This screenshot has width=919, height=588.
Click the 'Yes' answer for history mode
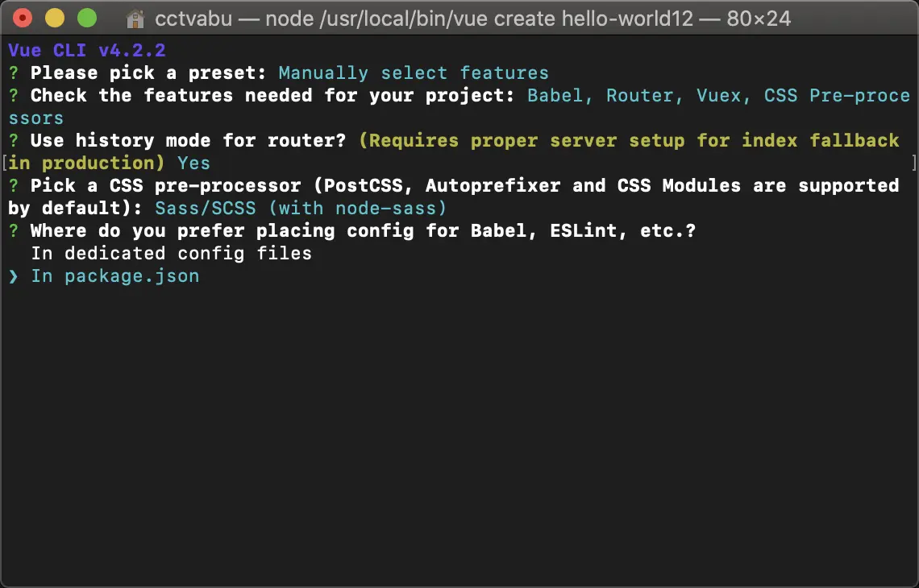coord(193,164)
